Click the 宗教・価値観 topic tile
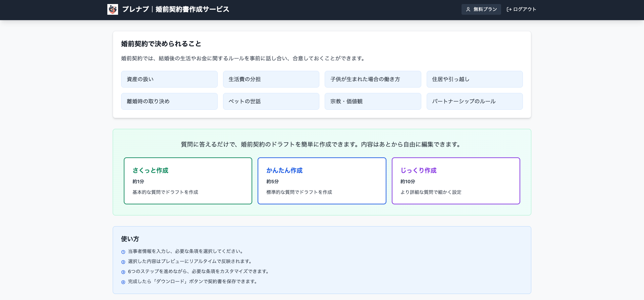The image size is (644, 300). [x=373, y=101]
